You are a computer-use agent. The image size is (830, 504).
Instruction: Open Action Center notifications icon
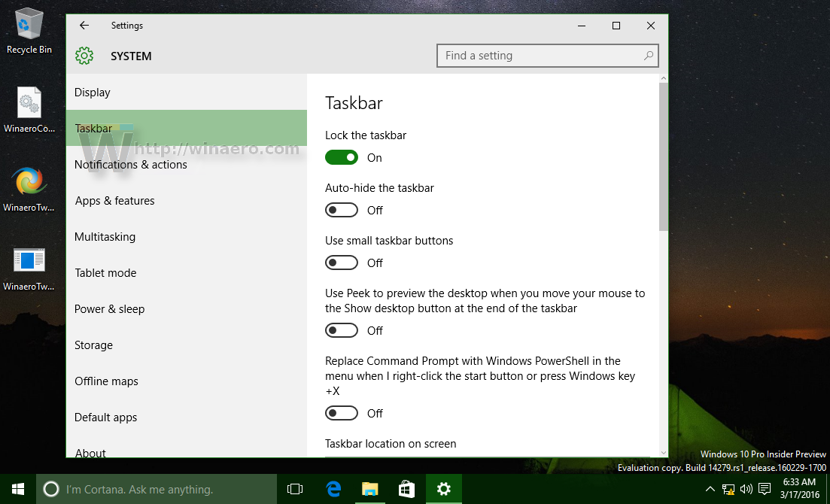[765, 489]
